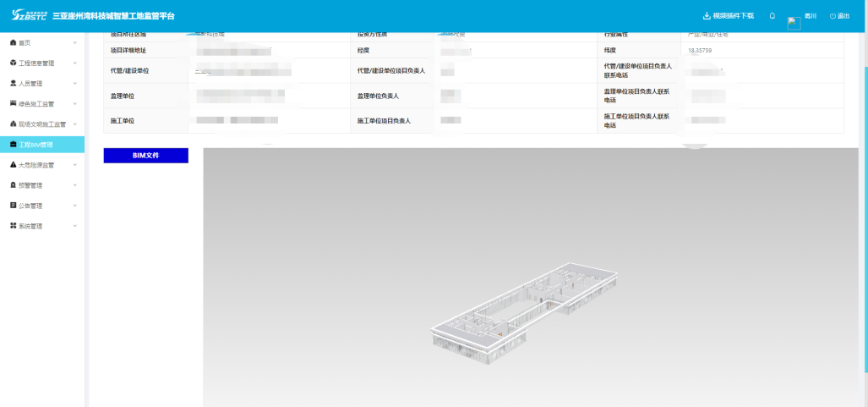Click the 人员管理 person icon
Screen dimensions: 868x407
point(13,84)
